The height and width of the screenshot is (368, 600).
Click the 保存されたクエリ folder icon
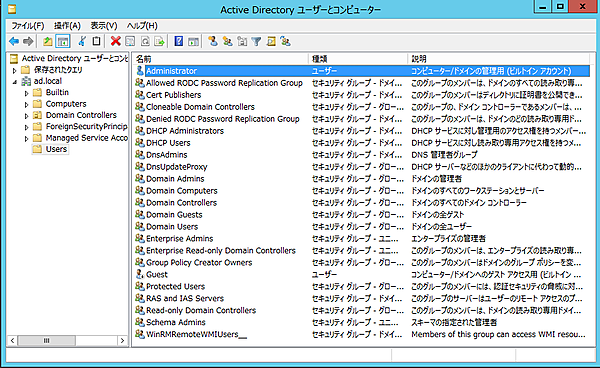[x=25, y=70]
